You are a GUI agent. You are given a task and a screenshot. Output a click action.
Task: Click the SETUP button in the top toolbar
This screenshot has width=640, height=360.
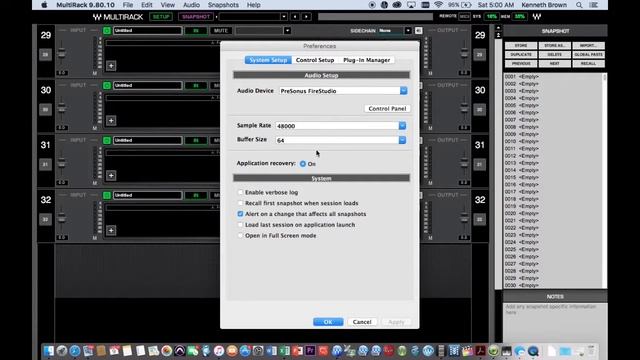tap(161, 17)
